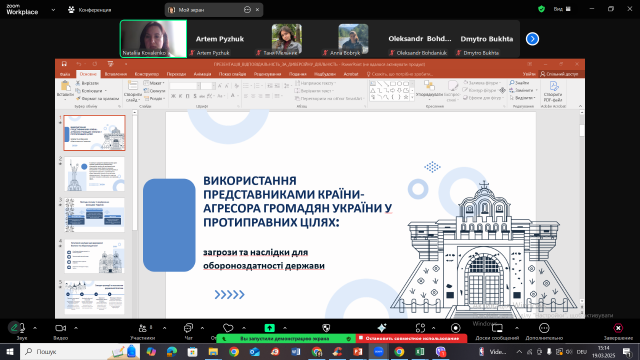Select Anna Bobryk participant tile

click(x=353, y=39)
